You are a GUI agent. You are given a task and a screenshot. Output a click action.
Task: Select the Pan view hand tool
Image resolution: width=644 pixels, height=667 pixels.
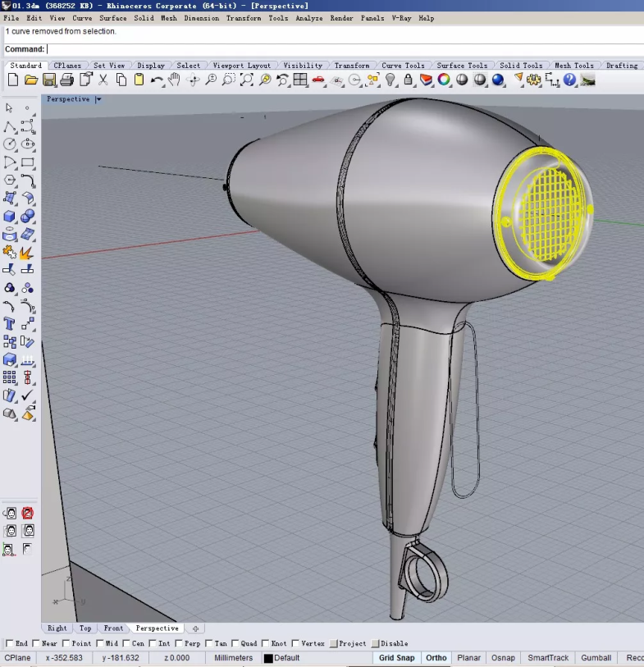[x=174, y=80]
